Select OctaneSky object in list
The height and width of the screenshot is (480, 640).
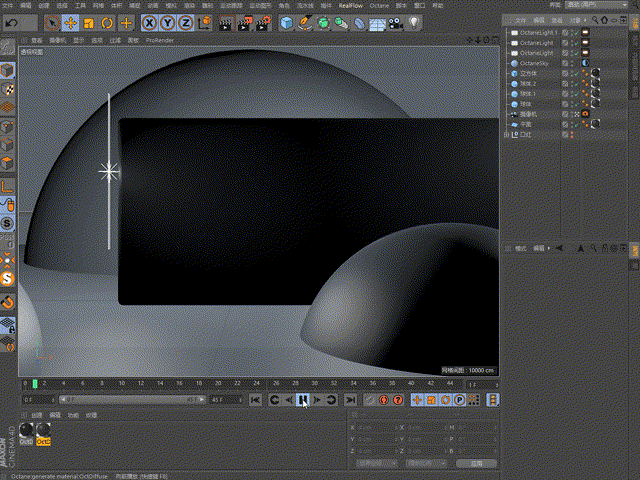click(534, 63)
